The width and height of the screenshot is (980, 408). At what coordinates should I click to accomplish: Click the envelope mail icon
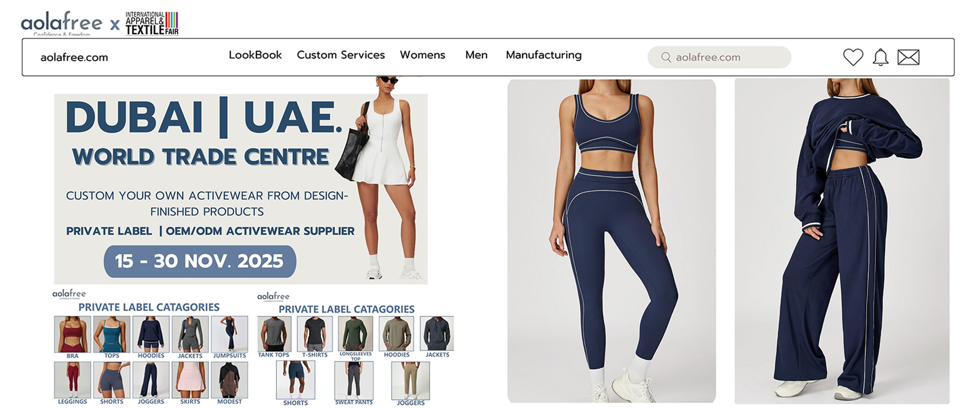[909, 57]
